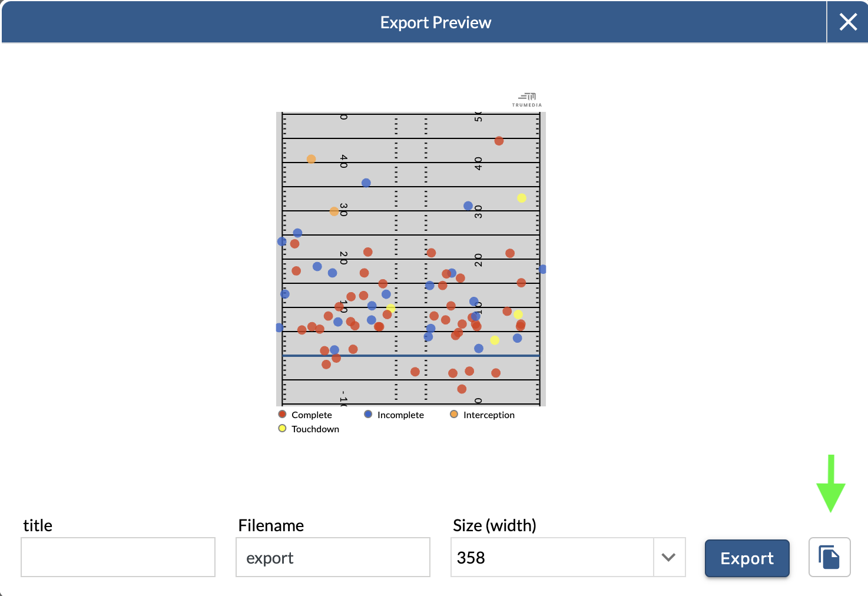The image size is (868, 596).
Task: Click the TruMedia logo above the chart
Action: click(527, 100)
